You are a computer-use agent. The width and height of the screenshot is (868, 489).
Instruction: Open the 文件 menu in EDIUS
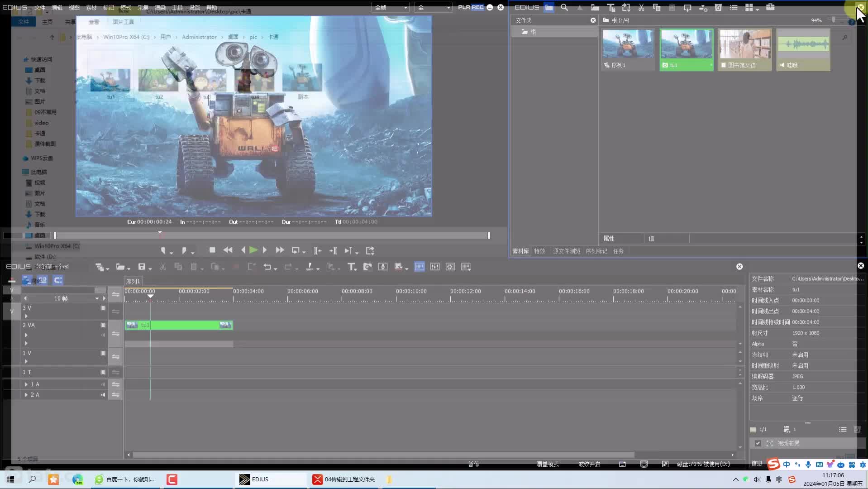(40, 7)
